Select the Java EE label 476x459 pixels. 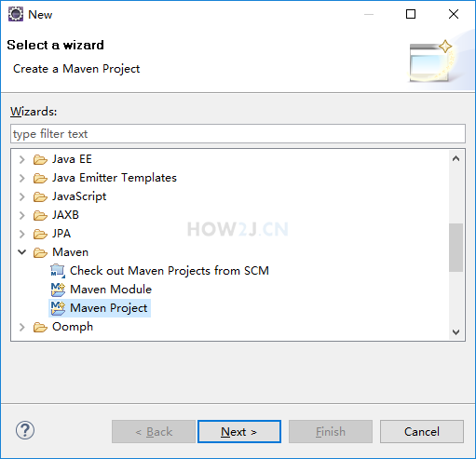tap(72, 159)
